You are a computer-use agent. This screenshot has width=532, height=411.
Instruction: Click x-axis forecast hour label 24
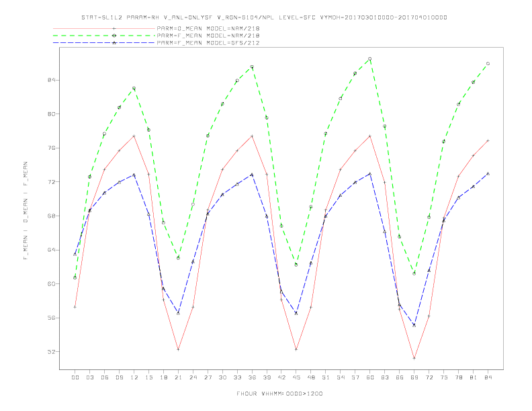(x=193, y=377)
